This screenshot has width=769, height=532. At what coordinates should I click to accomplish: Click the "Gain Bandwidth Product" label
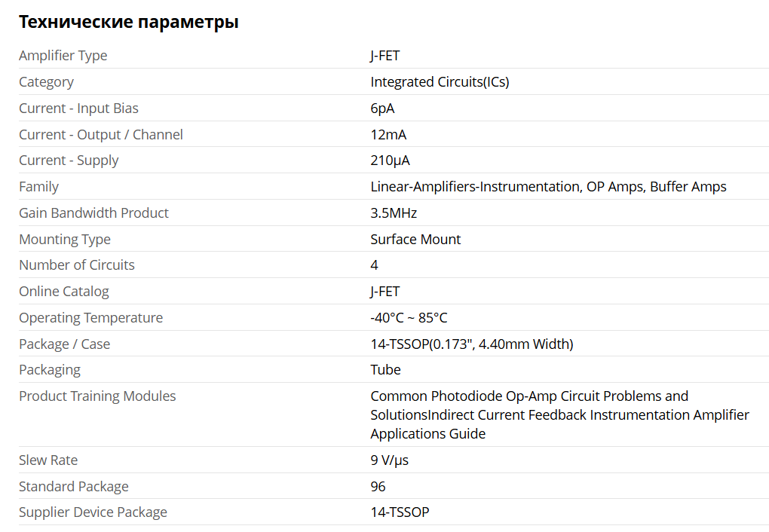tap(93, 213)
